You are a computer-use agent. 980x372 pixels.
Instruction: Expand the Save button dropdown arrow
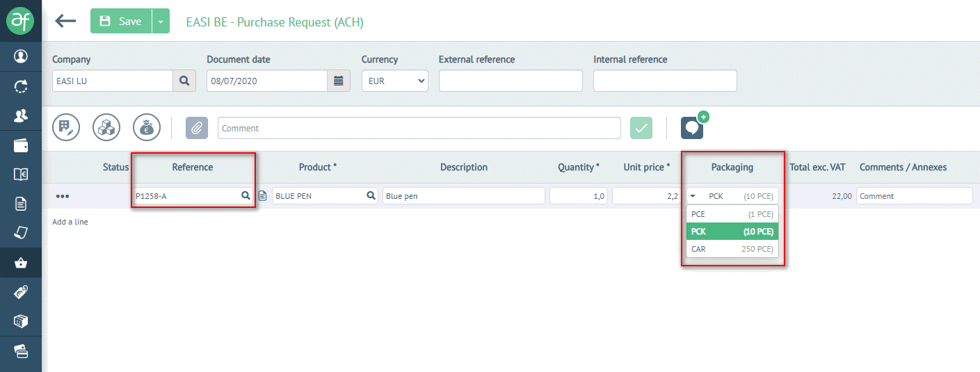tap(161, 21)
